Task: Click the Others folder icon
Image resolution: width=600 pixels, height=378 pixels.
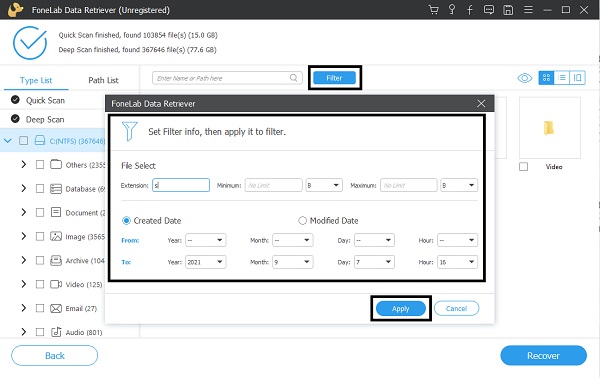Action: pyautogui.click(x=56, y=165)
